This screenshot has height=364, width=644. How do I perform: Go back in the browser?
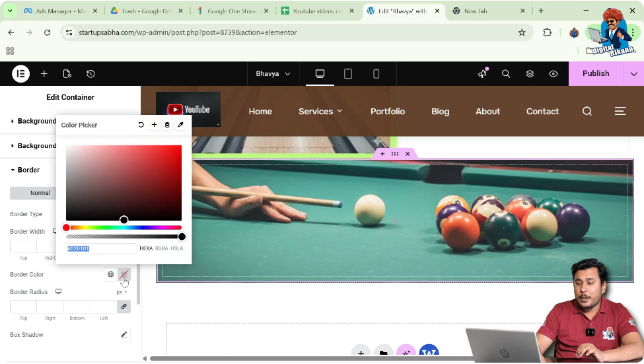(11, 32)
